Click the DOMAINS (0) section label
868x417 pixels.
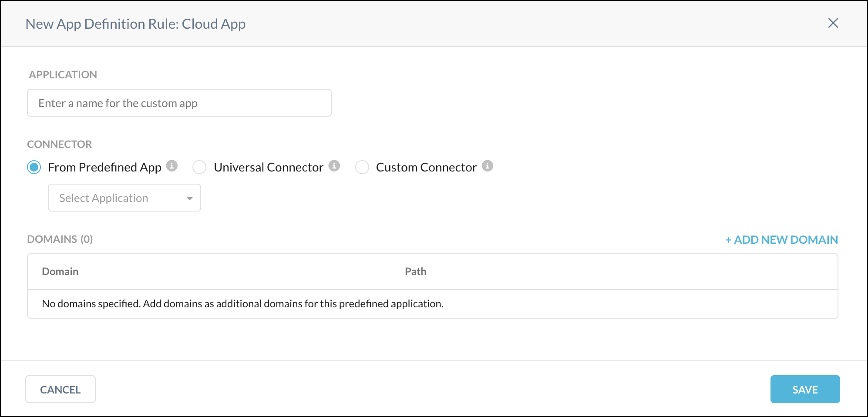pos(60,239)
